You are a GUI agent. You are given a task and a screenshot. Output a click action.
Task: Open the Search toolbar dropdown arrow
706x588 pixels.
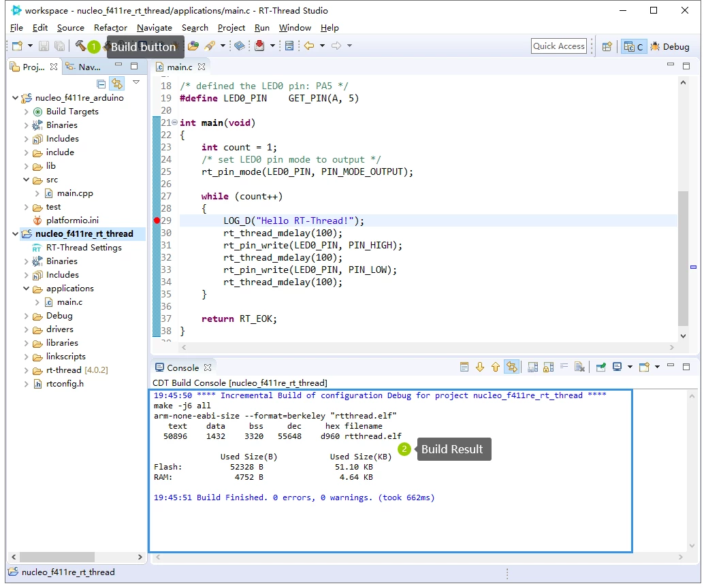223,46
